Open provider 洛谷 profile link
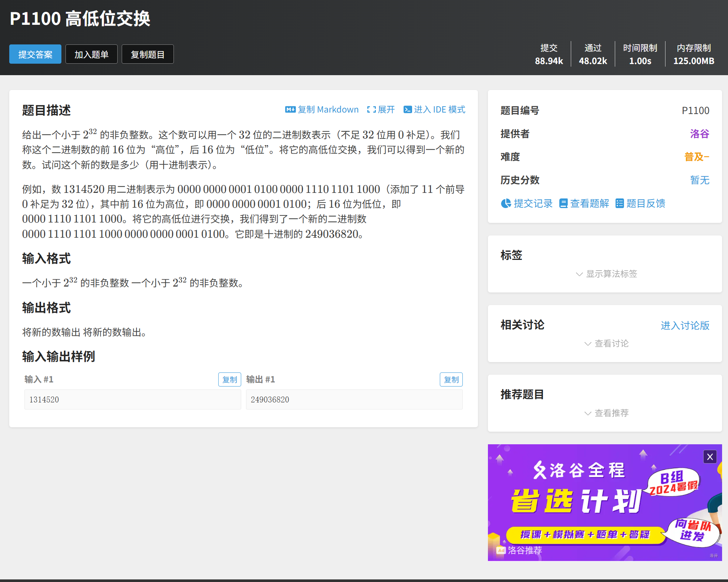 (x=699, y=134)
